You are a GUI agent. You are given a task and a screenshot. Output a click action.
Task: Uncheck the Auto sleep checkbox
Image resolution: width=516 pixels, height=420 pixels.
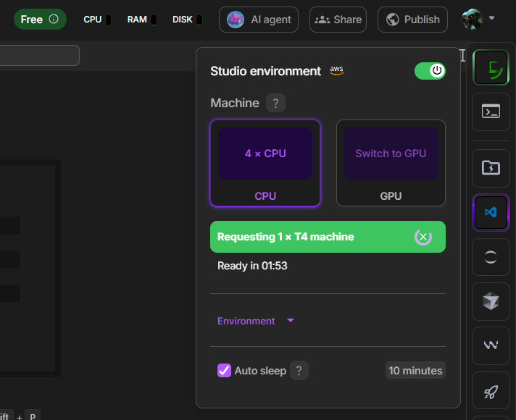224,371
